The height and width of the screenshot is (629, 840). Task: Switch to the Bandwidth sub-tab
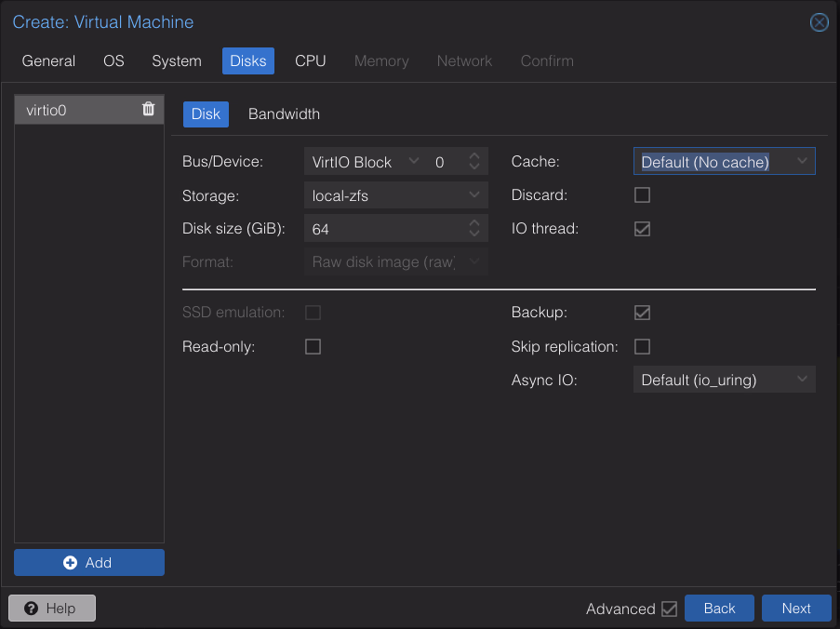coord(284,114)
